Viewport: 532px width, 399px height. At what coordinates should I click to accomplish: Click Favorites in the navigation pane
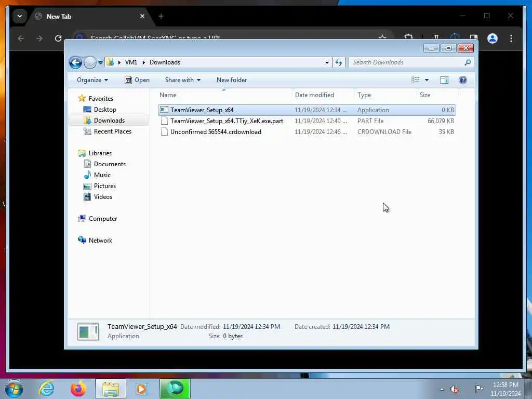tap(101, 99)
